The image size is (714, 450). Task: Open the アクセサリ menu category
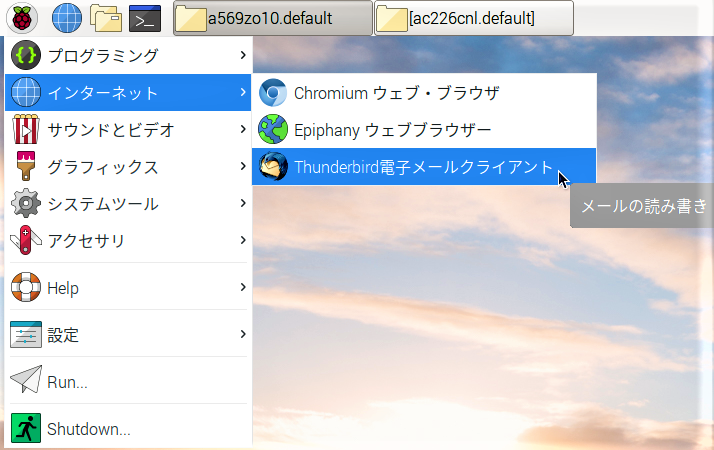(128, 240)
